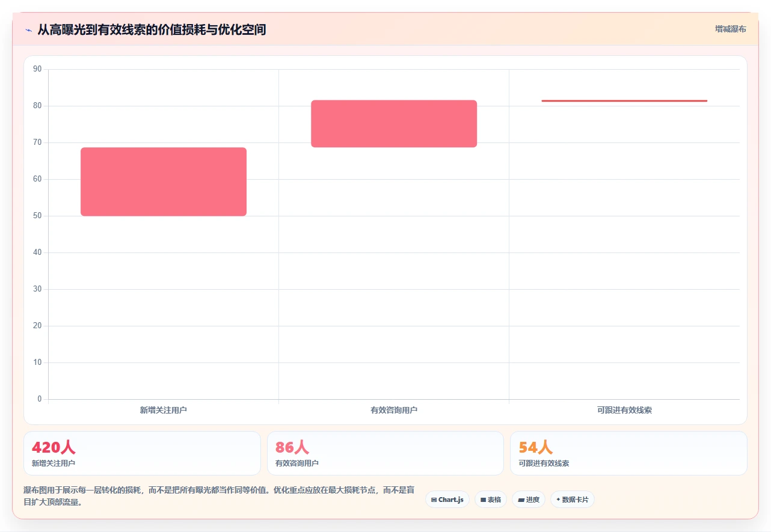The width and height of the screenshot is (771, 532).
Task: Click the waterfall explanation paragraph starting 瀑布图用于展示
Action: point(219,496)
